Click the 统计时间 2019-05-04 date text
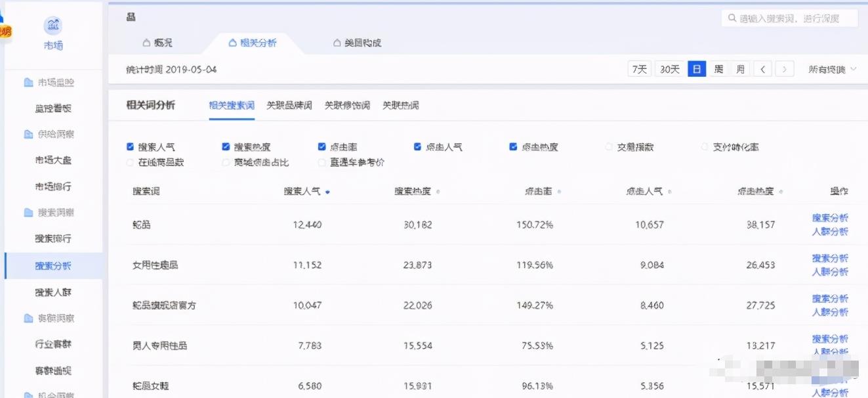868x398 pixels. click(x=171, y=69)
